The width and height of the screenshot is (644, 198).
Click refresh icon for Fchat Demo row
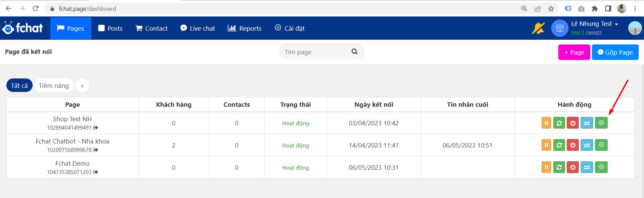559,167
